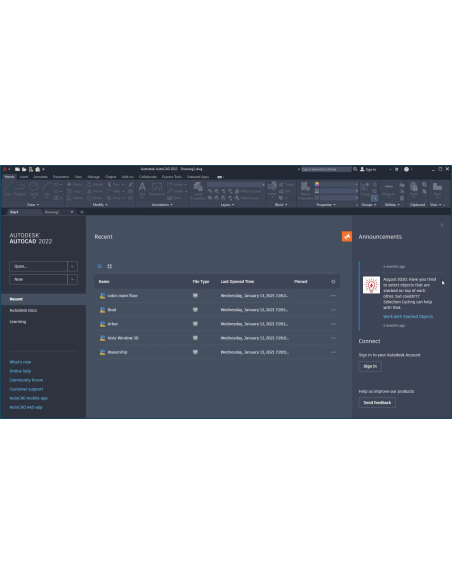Open Work with Stacked Objects link
This screenshot has width=452, height=584.
tap(408, 317)
